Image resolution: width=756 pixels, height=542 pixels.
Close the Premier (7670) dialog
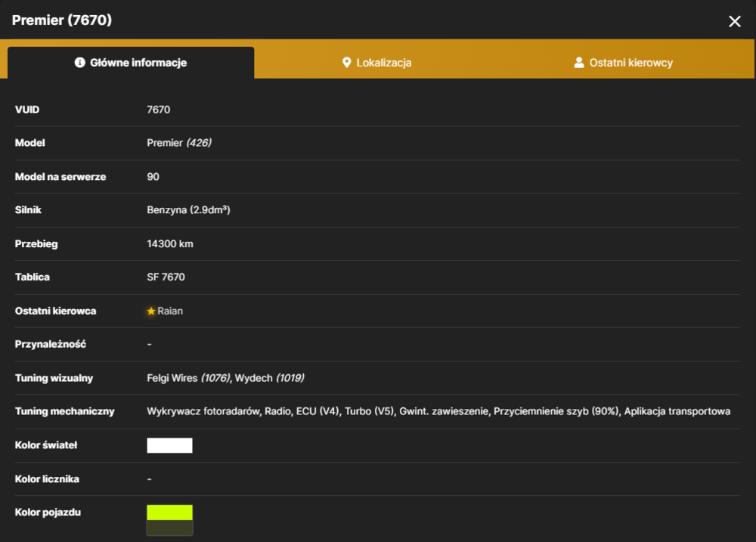pyautogui.click(x=734, y=21)
